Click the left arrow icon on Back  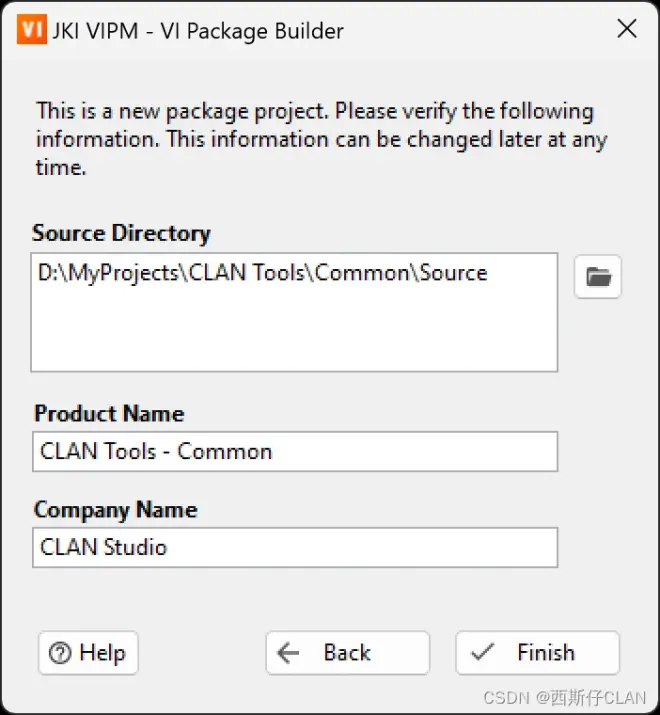[x=289, y=653]
